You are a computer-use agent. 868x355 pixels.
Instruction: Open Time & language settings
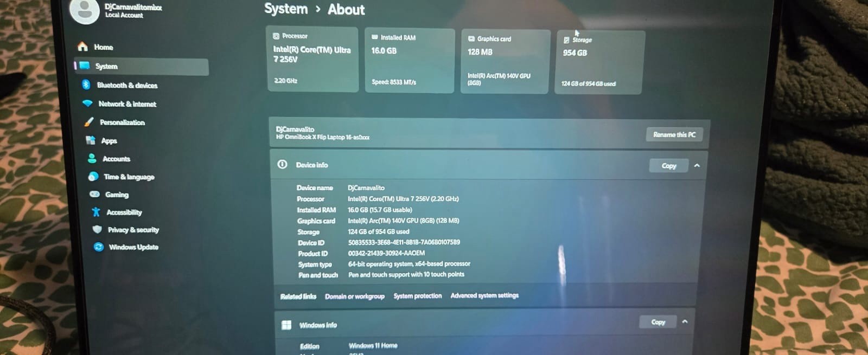[x=129, y=177]
